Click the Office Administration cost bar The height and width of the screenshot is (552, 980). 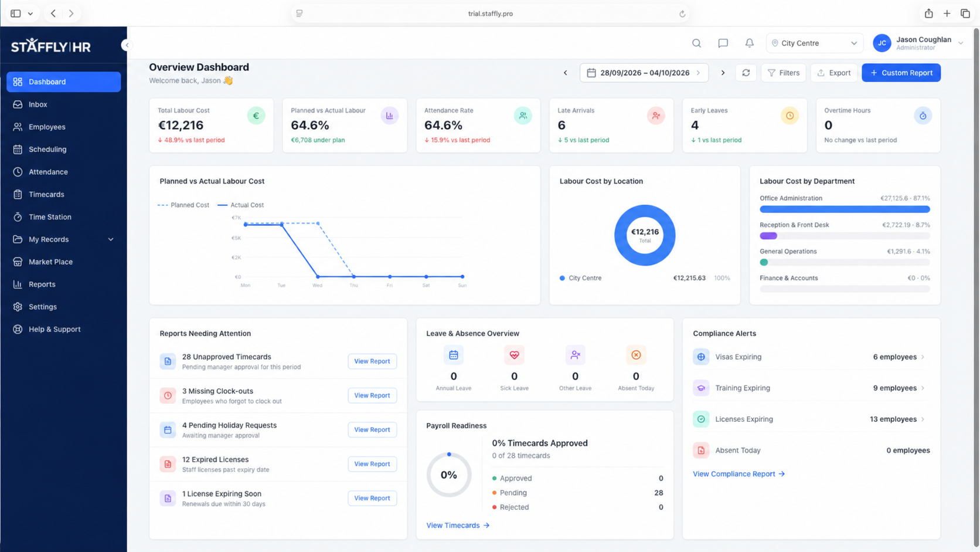[x=845, y=209]
